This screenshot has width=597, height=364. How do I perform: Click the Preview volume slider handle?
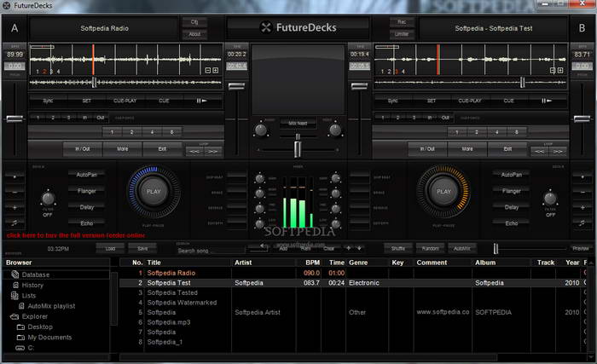[496, 249]
